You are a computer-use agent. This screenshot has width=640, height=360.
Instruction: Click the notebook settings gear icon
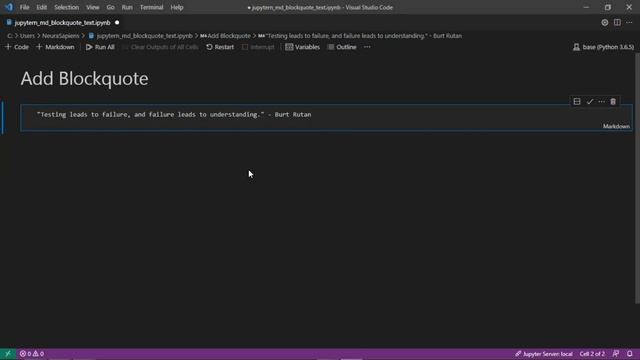(x=604, y=23)
